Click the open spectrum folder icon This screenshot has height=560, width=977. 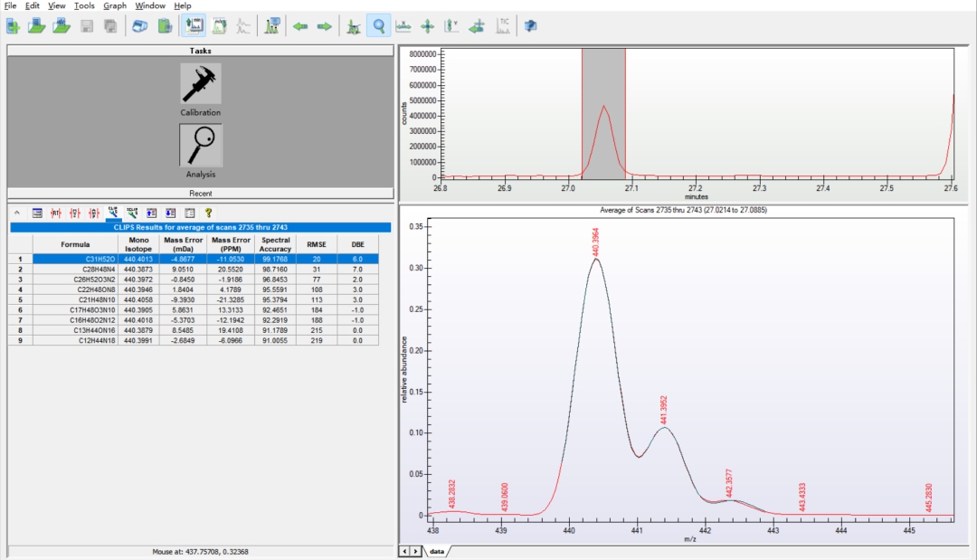tap(62, 26)
